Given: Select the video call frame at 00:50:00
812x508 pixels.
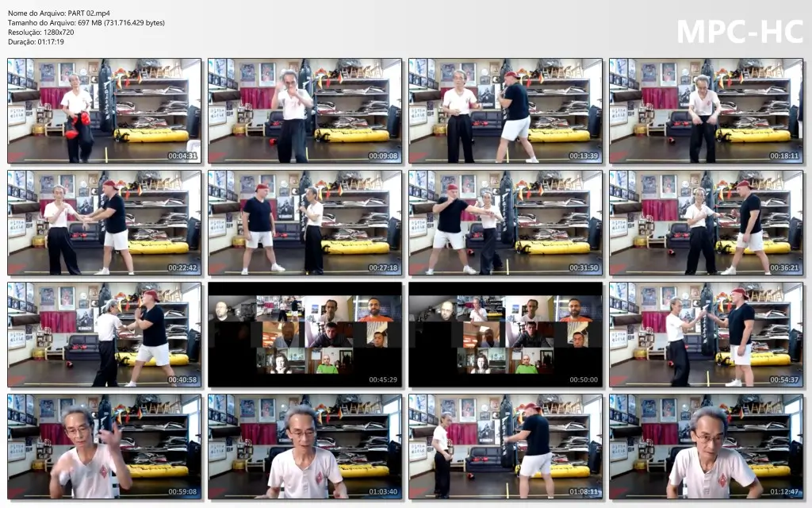Looking at the screenshot, I should [x=505, y=335].
